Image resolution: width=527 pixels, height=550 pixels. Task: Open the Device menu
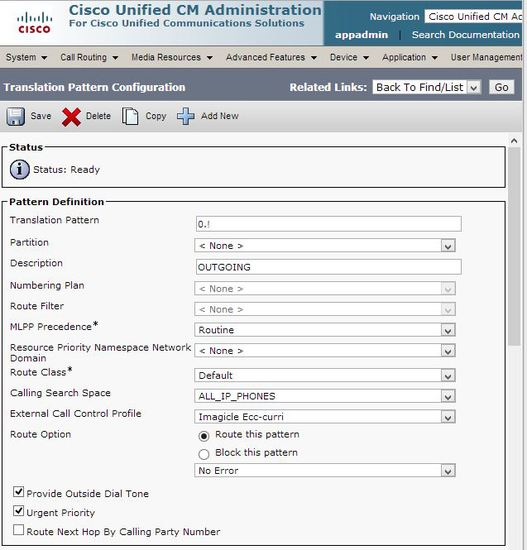coord(349,57)
